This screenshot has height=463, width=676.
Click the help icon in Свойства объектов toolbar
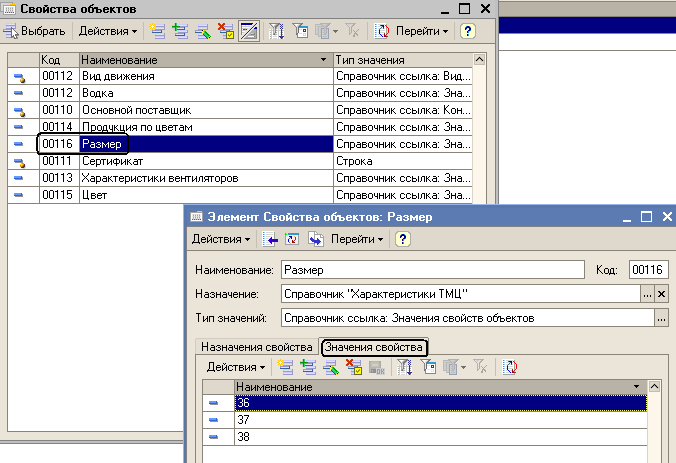pos(467,31)
